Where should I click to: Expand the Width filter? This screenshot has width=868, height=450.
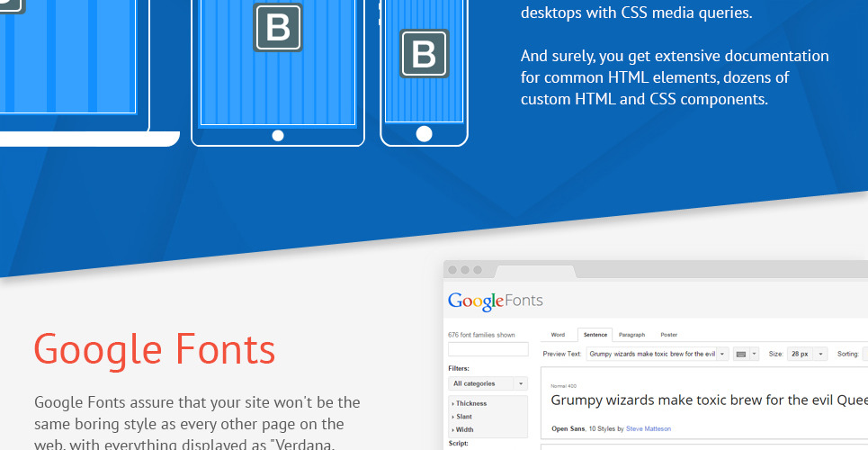(x=463, y=429)
